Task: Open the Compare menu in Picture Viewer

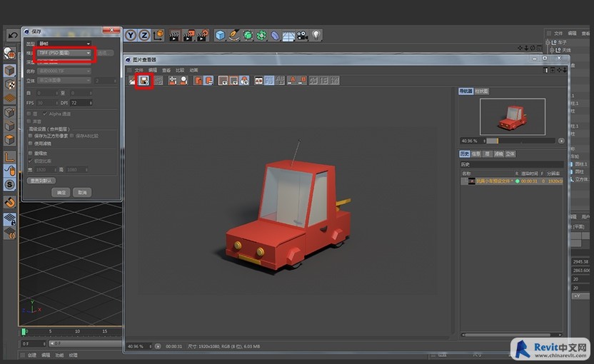Action: tap(180, 70)
